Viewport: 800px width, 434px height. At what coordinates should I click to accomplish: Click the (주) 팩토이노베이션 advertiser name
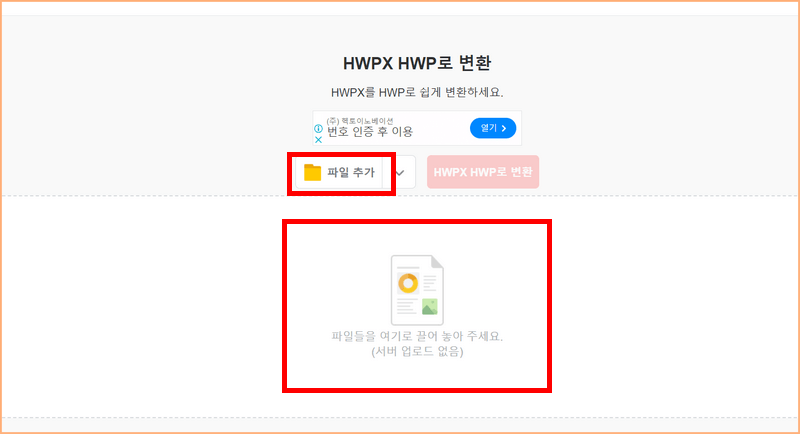pos(360,121)
